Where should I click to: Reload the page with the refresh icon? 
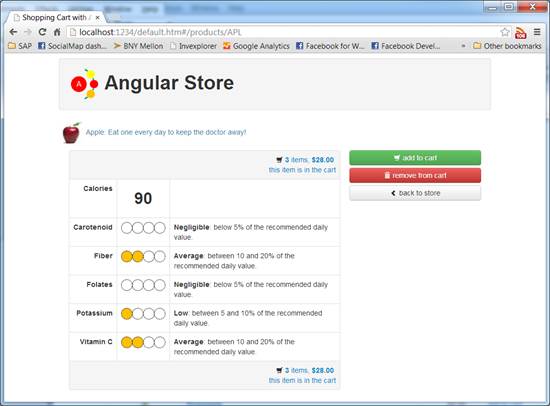42,32
